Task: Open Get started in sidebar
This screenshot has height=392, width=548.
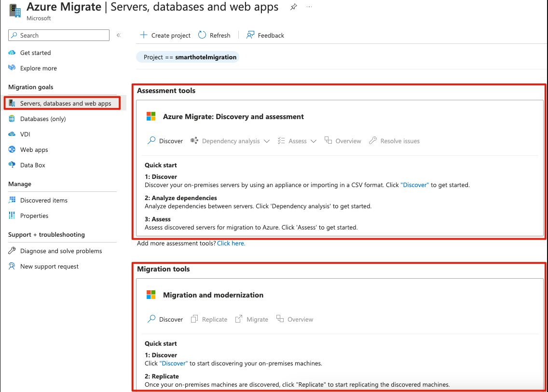Action: tap(35, 53)
